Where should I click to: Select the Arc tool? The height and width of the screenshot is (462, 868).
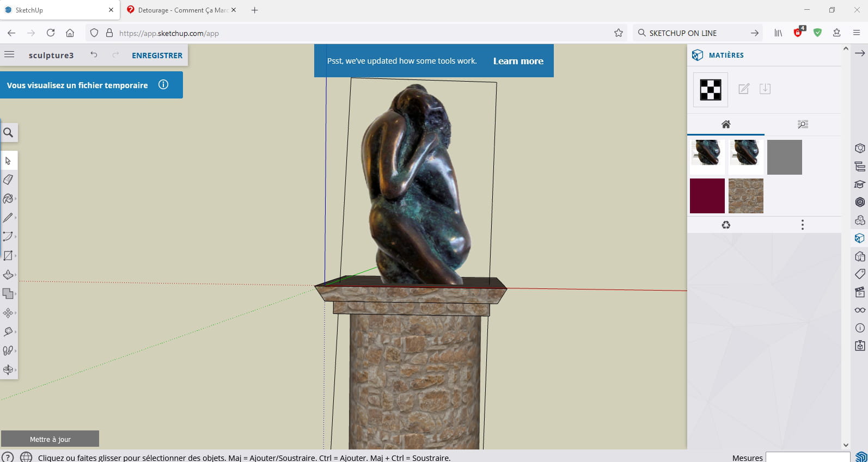tap(8, 237)
